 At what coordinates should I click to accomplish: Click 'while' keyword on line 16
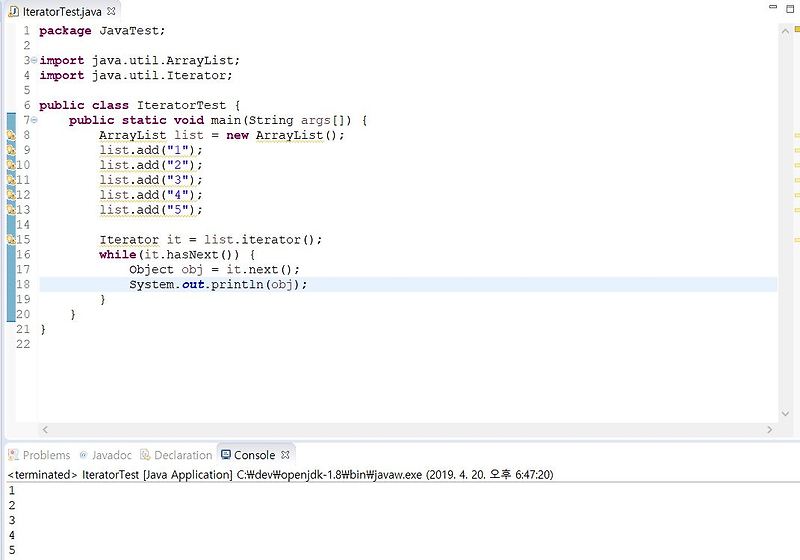point(118,254)
